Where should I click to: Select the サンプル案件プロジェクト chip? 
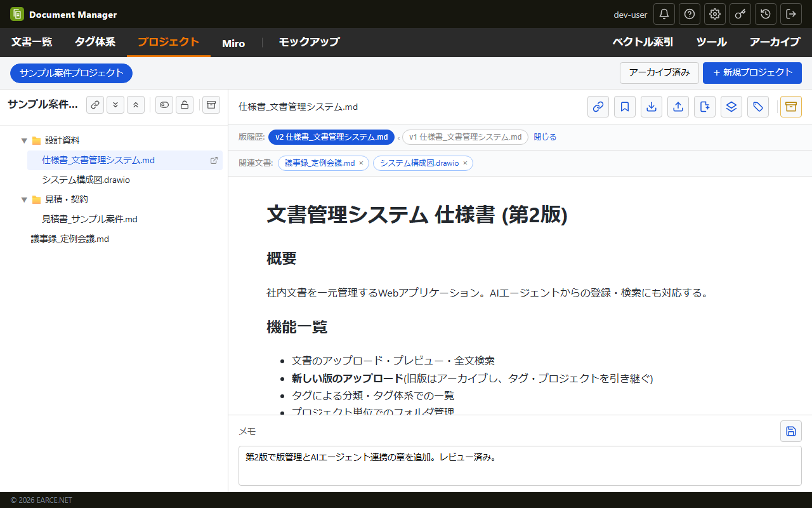pos(71,73)
